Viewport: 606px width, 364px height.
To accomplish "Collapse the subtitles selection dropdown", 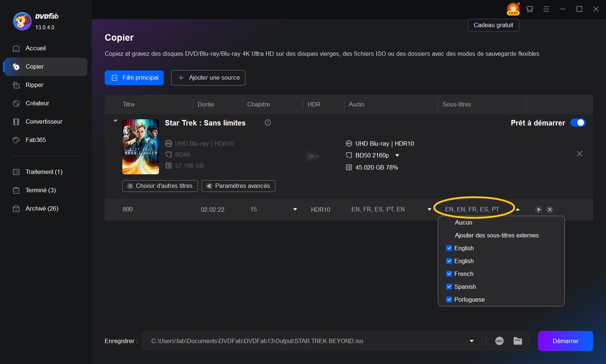I will pyautogui.click(x=517, y=210).
